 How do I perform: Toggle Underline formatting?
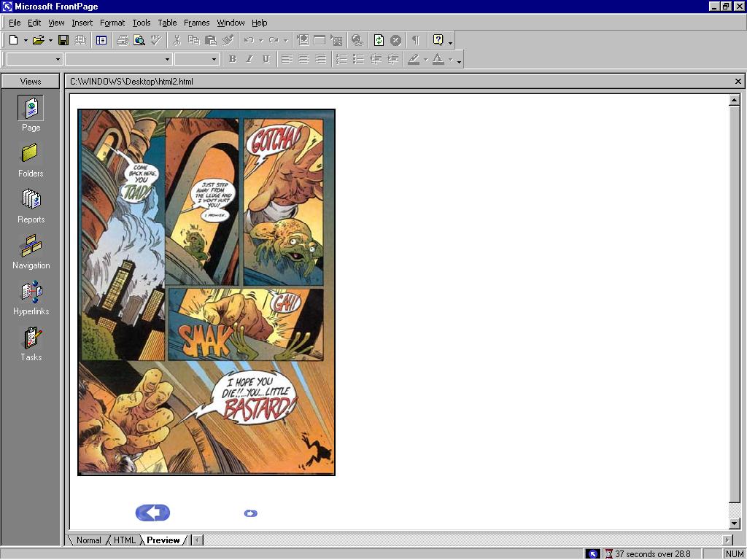(x=266, y=59)
